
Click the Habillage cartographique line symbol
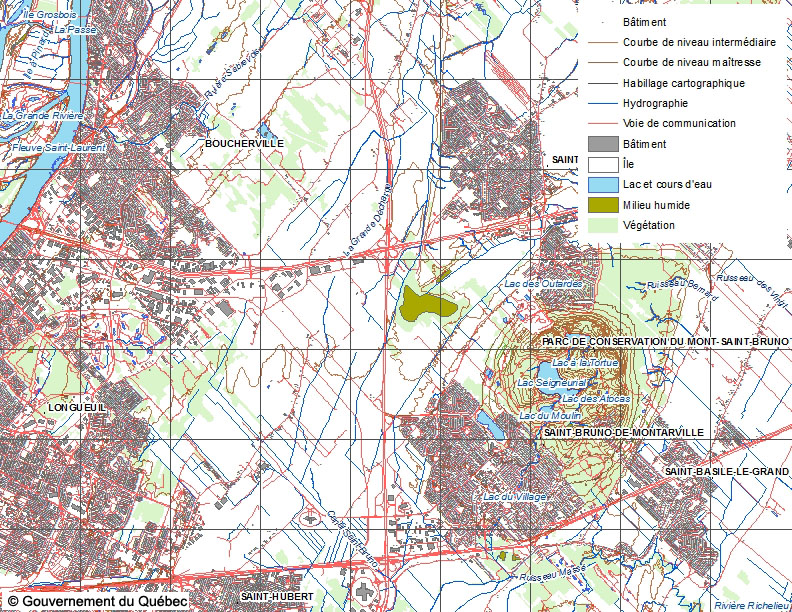coord(603,83)
